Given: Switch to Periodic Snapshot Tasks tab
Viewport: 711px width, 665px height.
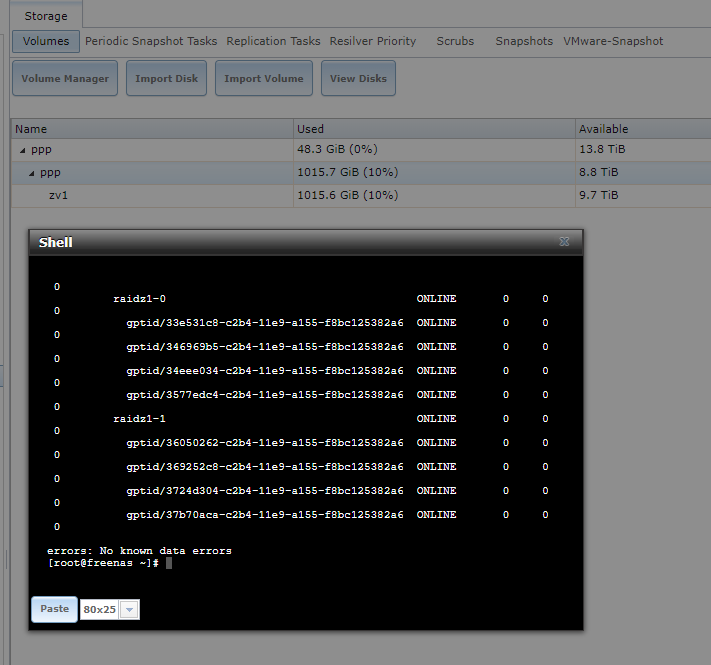Looking at the screenshot, I should click(151, 41).
